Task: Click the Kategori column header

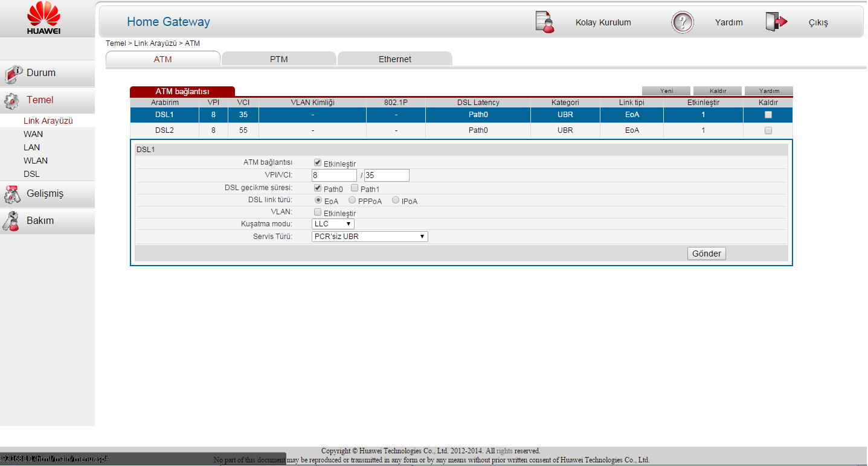Action: pos(565,103)
